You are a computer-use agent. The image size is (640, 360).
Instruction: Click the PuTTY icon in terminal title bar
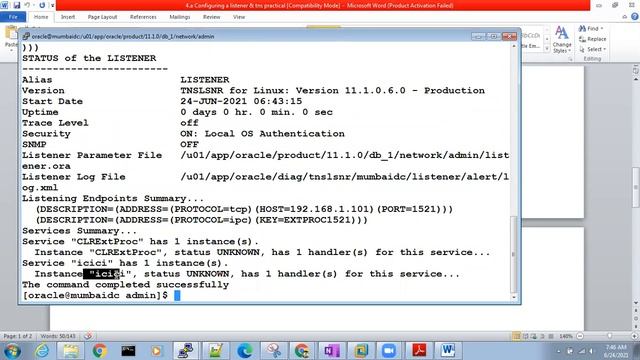click(x=26, y=36)
